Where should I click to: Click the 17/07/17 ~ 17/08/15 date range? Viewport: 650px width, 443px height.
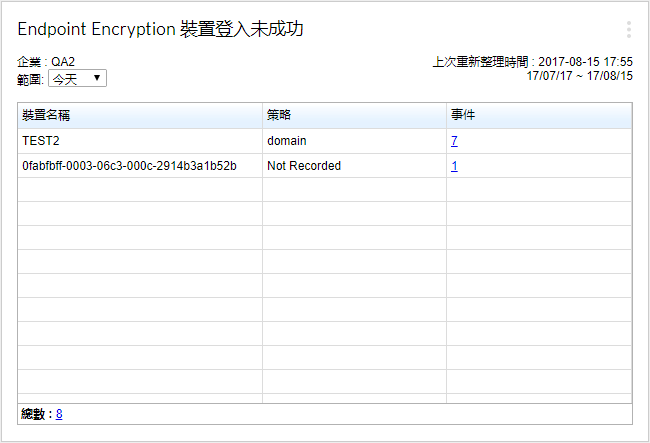point(579,76)
